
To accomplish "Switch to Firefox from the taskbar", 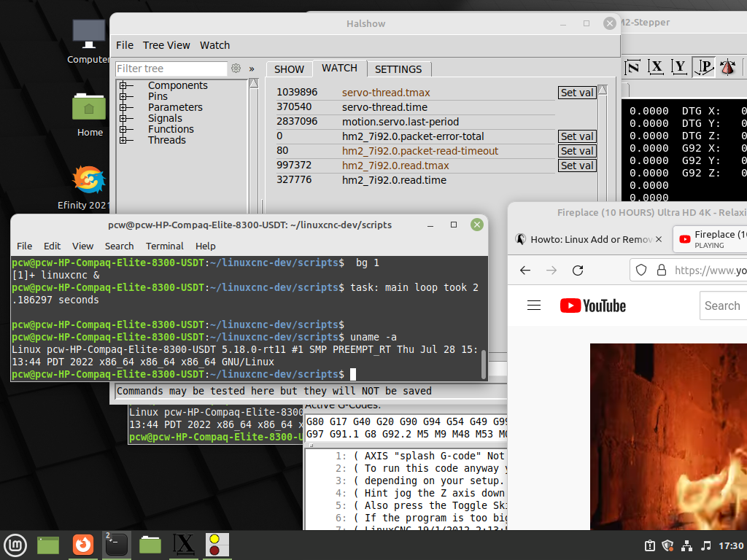I will click(x=83, y=545).
